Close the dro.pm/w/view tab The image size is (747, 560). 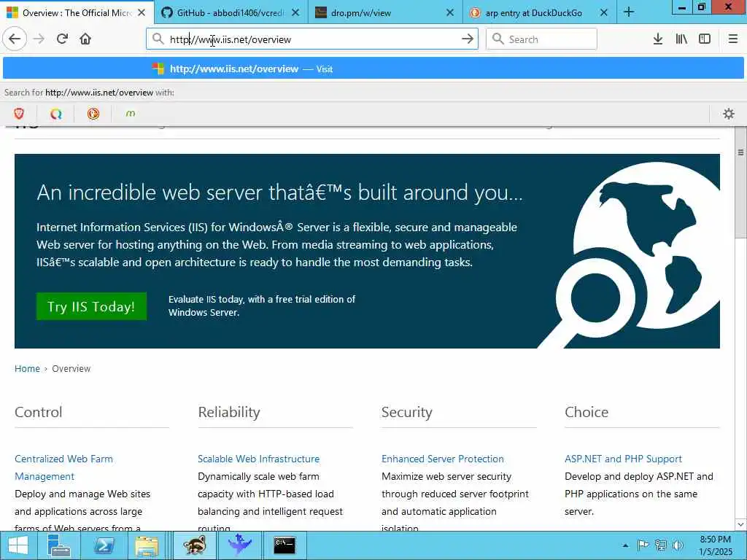pyautogui.click(x=449, y=13)
